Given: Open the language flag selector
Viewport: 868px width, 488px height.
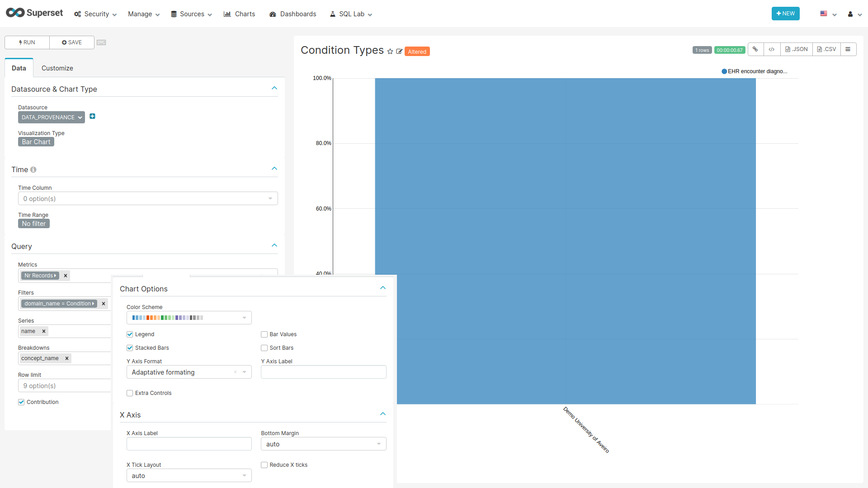Looking at the screenshot, I should (828, 14).
